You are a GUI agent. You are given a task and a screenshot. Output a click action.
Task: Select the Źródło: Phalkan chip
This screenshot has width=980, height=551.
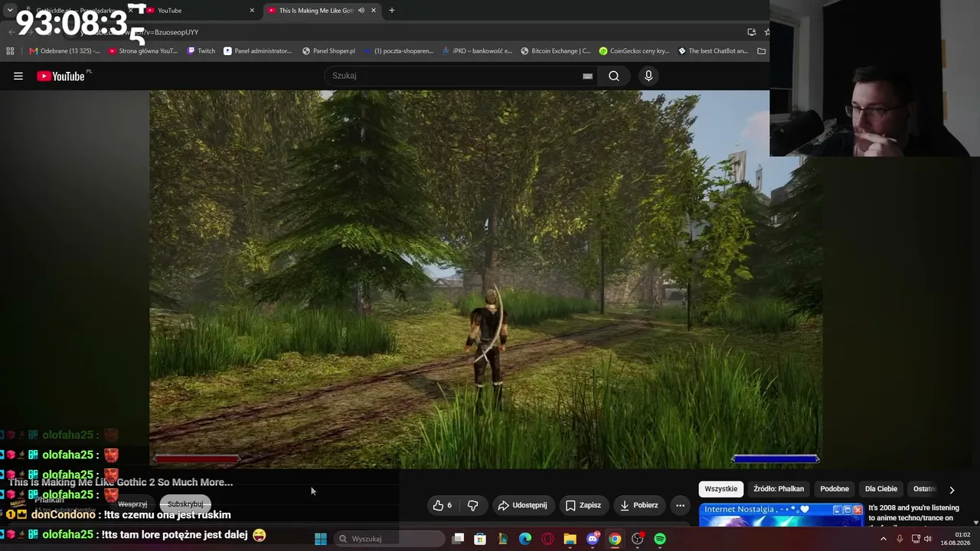(779, 489)
